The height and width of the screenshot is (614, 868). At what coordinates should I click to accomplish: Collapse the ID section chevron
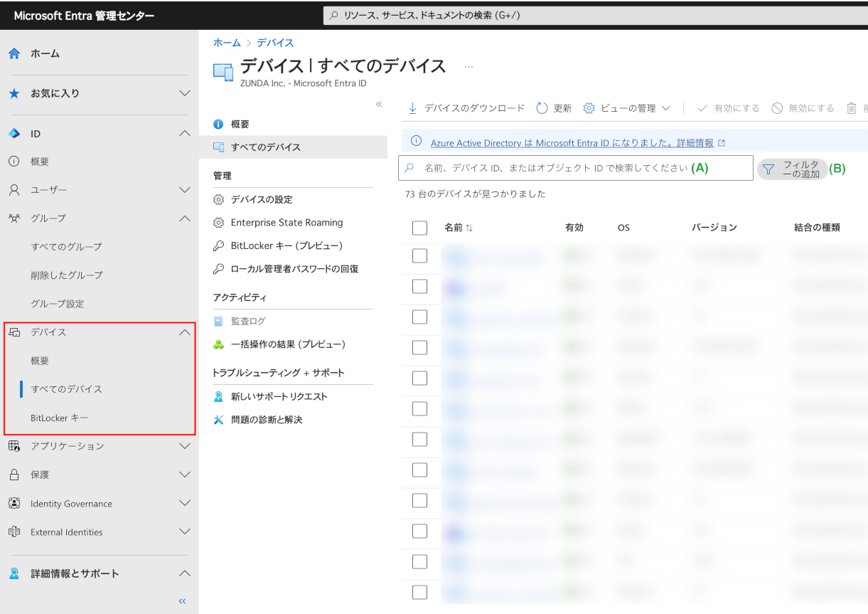(185, 134)
